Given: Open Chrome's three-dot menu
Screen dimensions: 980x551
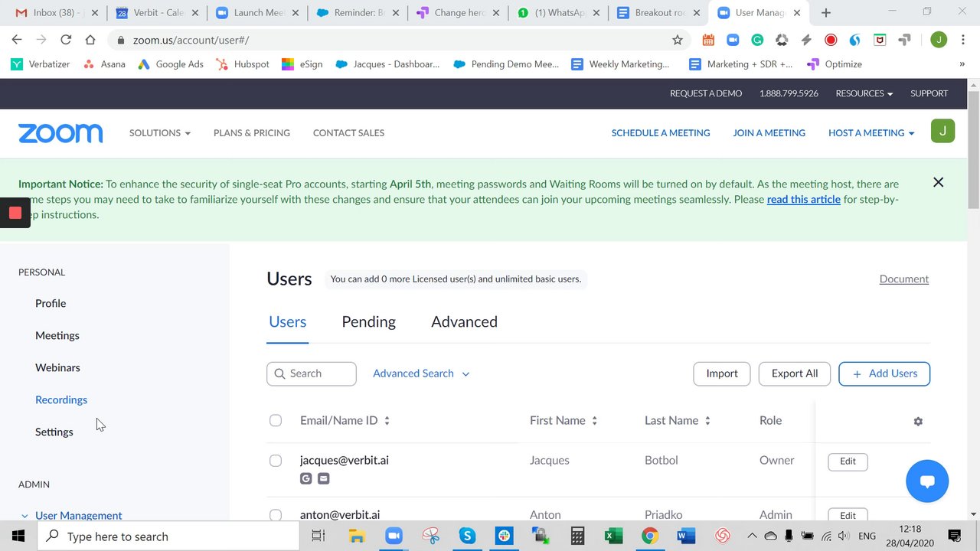Looking at the screenshot, I should [x=962, y=40].
